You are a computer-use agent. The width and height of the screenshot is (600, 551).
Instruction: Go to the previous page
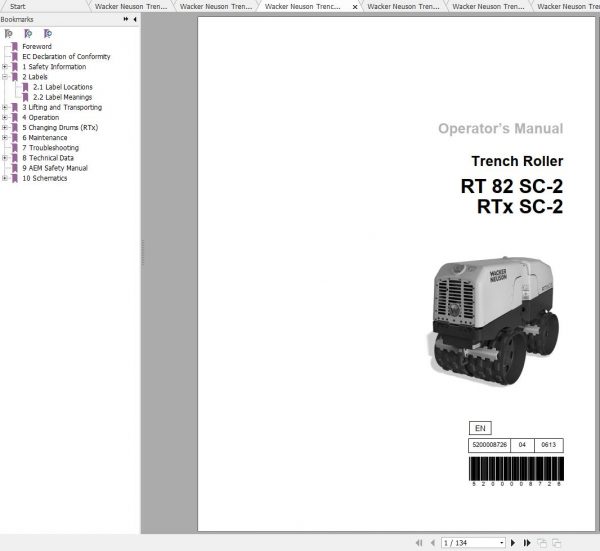(x=433, y=543)
